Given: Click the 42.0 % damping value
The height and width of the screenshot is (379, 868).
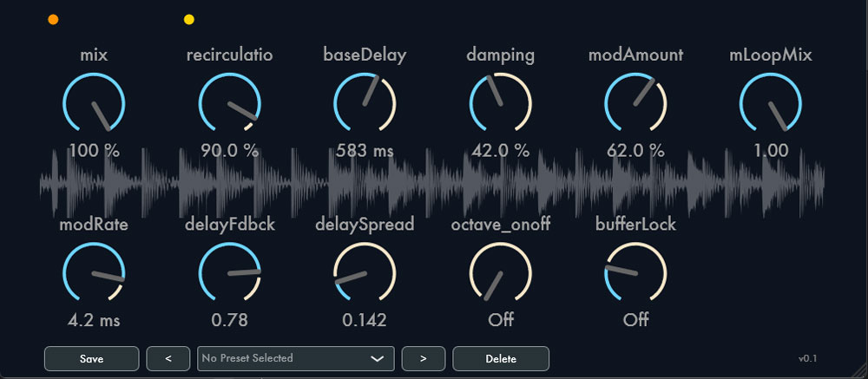Looking at the screenshot, I should (x=501, y=151).
